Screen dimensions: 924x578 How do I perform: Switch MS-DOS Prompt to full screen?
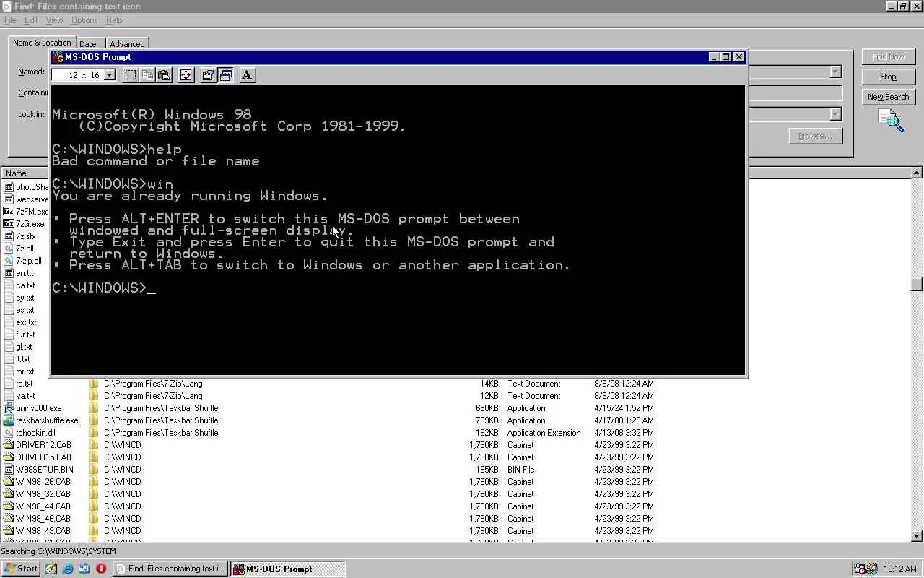186,75
